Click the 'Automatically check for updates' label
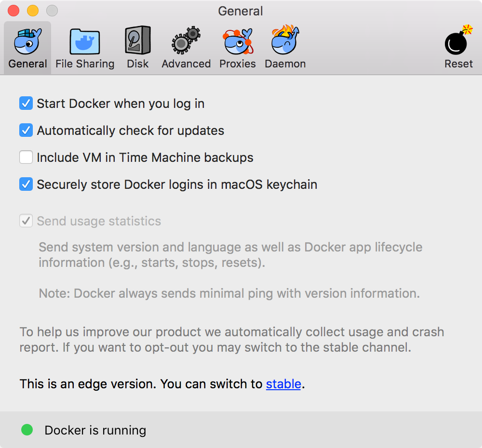482x448 pixels. (130, 131)
